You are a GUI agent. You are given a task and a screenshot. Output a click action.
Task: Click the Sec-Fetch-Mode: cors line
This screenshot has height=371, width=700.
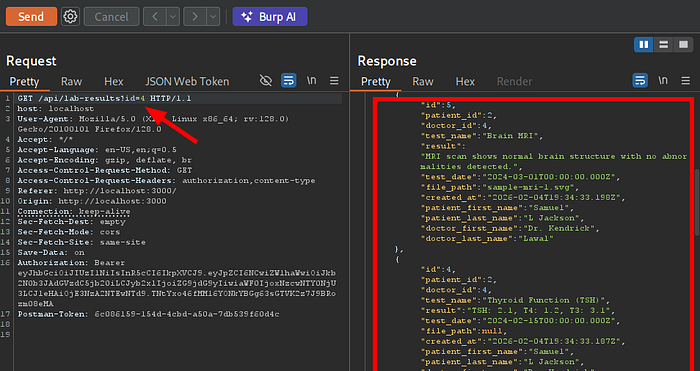69,232
